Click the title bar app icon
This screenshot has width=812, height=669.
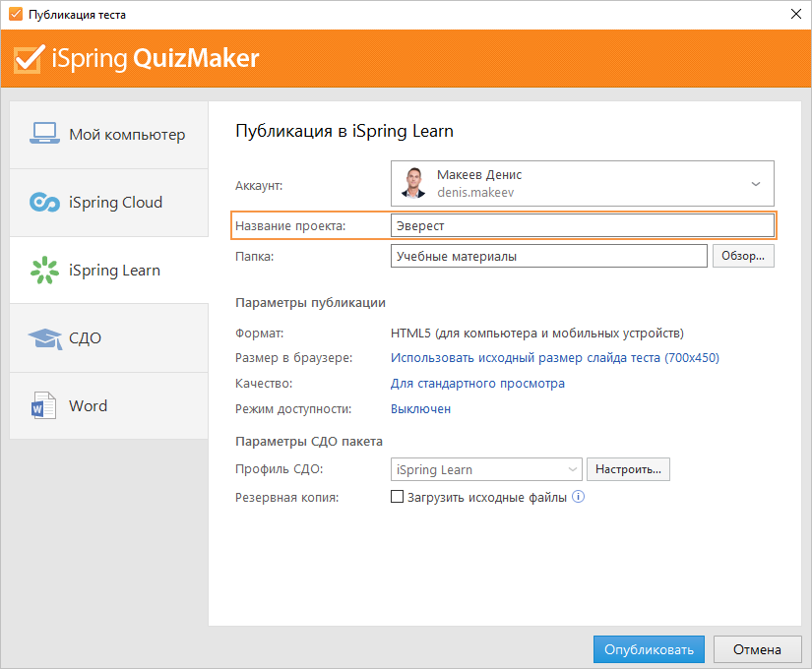(16, 14)
